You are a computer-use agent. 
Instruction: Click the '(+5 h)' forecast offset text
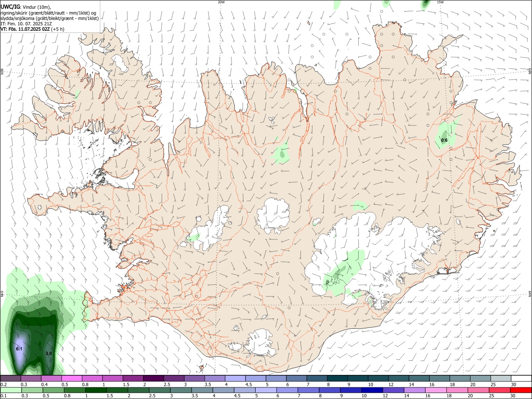(58, 29)
